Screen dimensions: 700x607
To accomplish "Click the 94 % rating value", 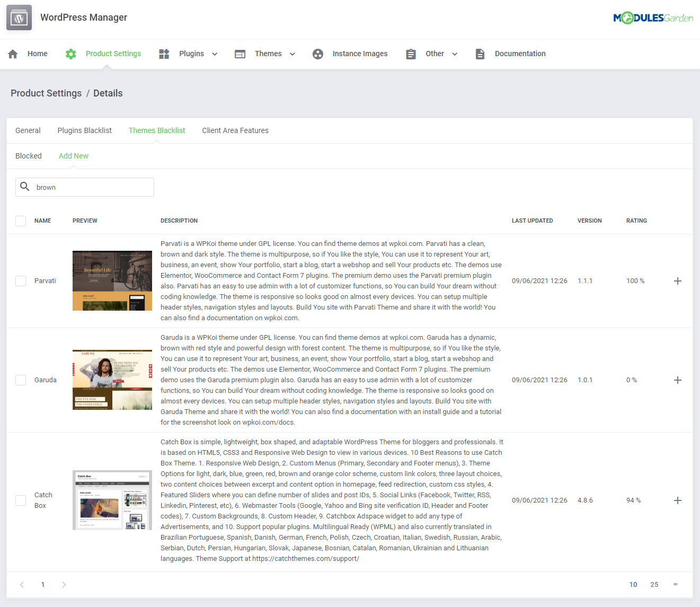I will coord(634,500).
